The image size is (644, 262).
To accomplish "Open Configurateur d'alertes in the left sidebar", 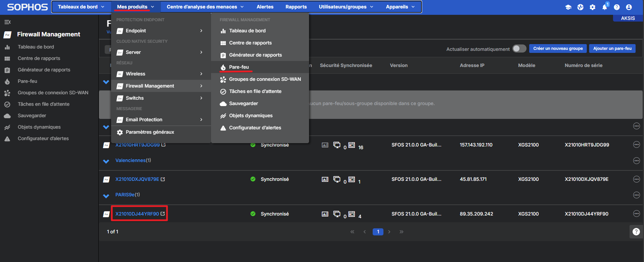I will [43, 138].
